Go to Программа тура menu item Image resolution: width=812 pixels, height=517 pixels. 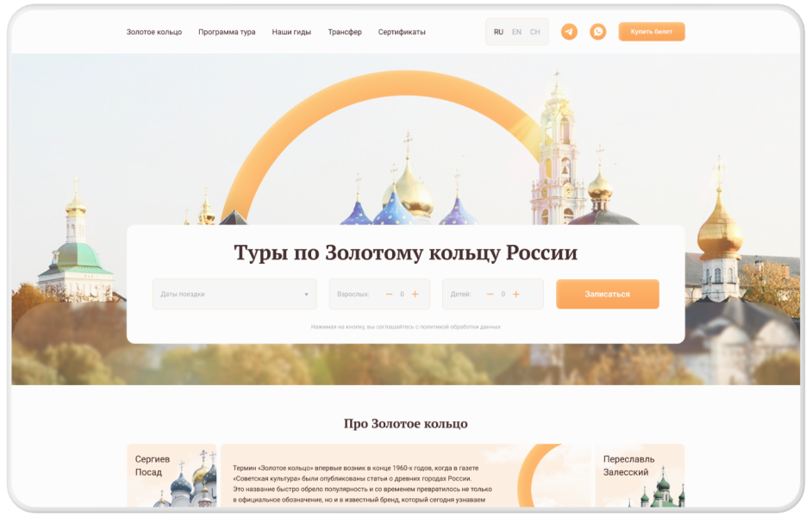227,32
